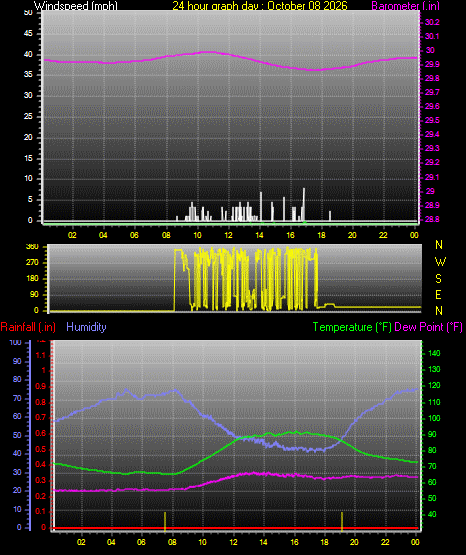Select the 60 temperature axis value

pos(432,482)
